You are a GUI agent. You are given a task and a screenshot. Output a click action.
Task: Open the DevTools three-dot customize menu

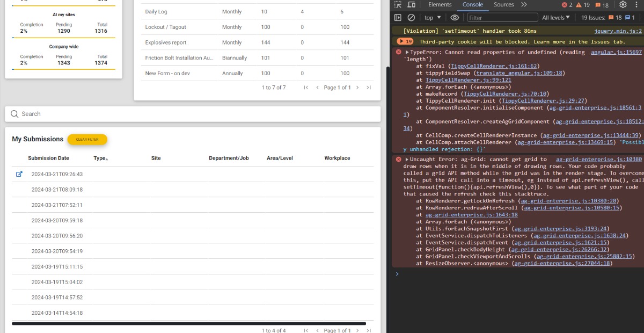[637, 4]
